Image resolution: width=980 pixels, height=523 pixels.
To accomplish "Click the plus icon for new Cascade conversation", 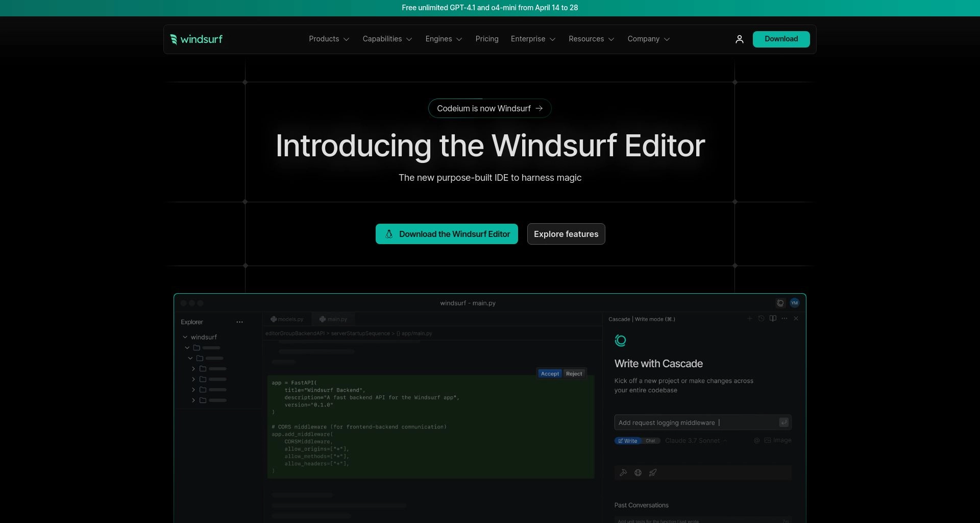I will point(750,319).
